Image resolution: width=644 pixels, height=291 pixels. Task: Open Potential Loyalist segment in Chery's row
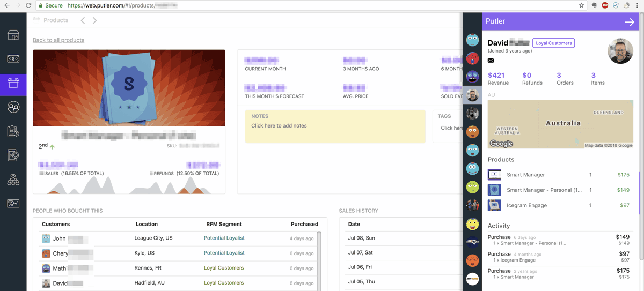(224, 253)
